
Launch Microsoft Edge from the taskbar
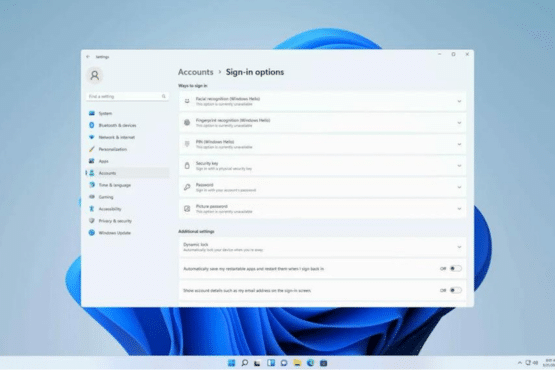click(310, 363)
